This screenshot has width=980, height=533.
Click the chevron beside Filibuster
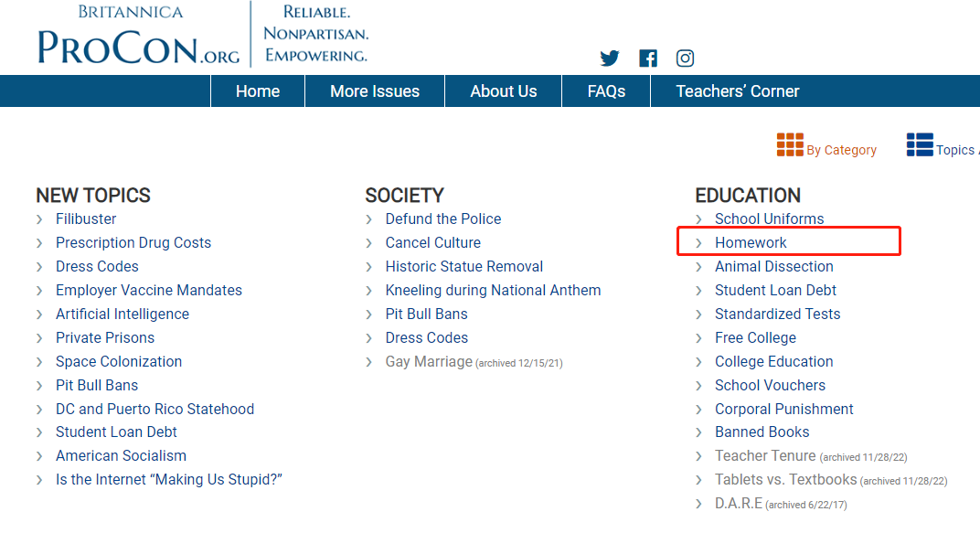40,219
